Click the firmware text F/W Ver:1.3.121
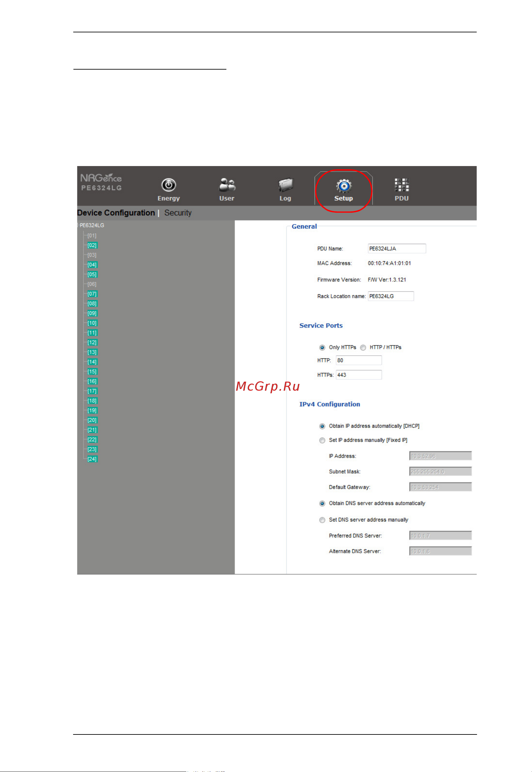532x772 pixels. (387, 280)
